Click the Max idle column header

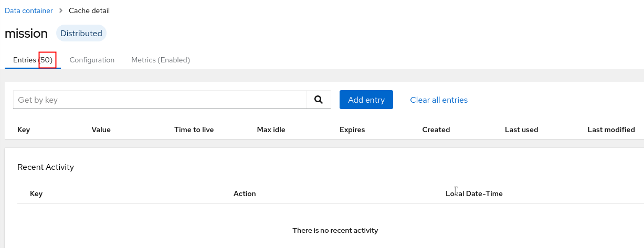(x=271, y=130)
